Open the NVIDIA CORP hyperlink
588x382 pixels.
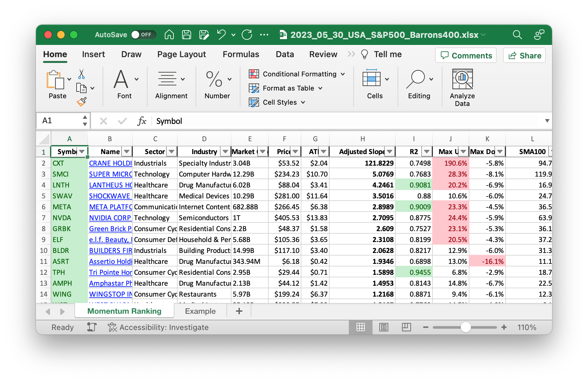coord(110,218)
